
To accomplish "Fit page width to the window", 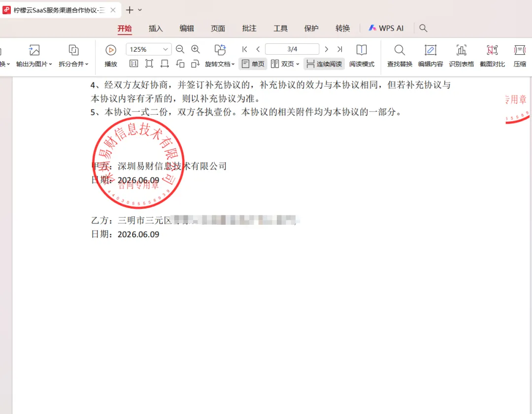I will [x=165, y=64].
